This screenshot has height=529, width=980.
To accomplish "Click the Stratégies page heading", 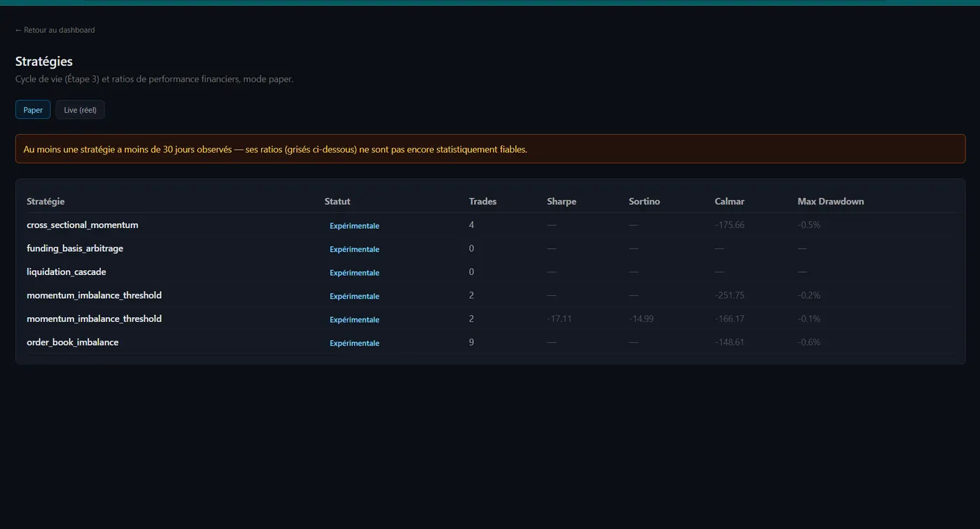I will pos(44,62).
